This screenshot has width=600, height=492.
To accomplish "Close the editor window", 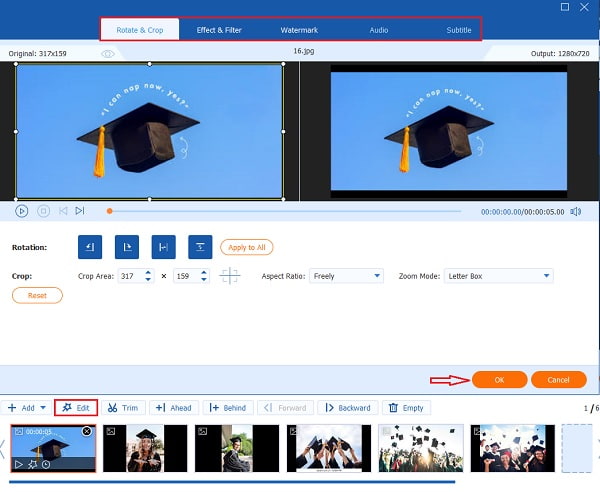I will pos(584,7).
